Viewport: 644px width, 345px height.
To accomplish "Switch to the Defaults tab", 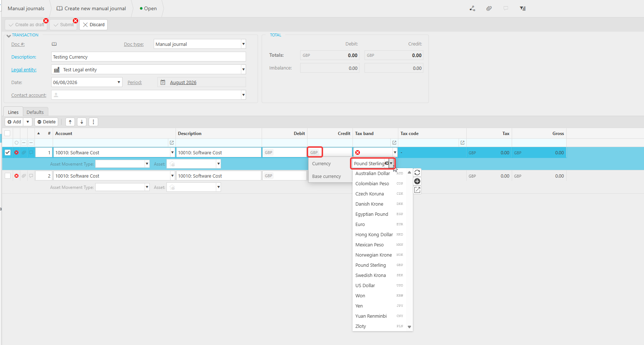I will 35,112.
